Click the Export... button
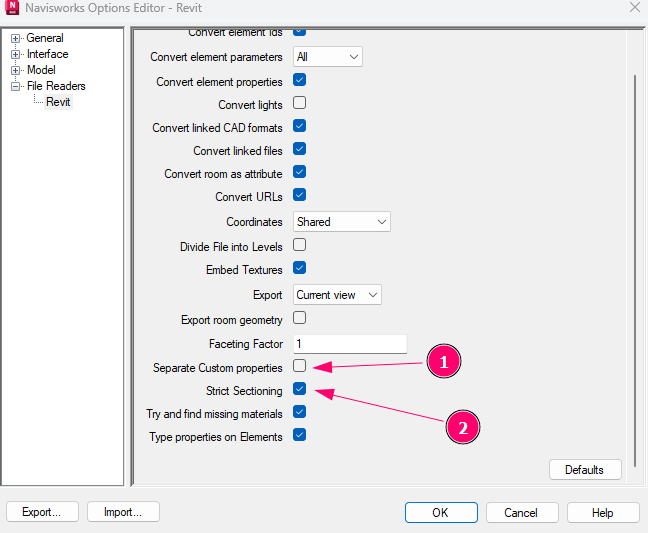The image size is (648, 533). (42, 512)
